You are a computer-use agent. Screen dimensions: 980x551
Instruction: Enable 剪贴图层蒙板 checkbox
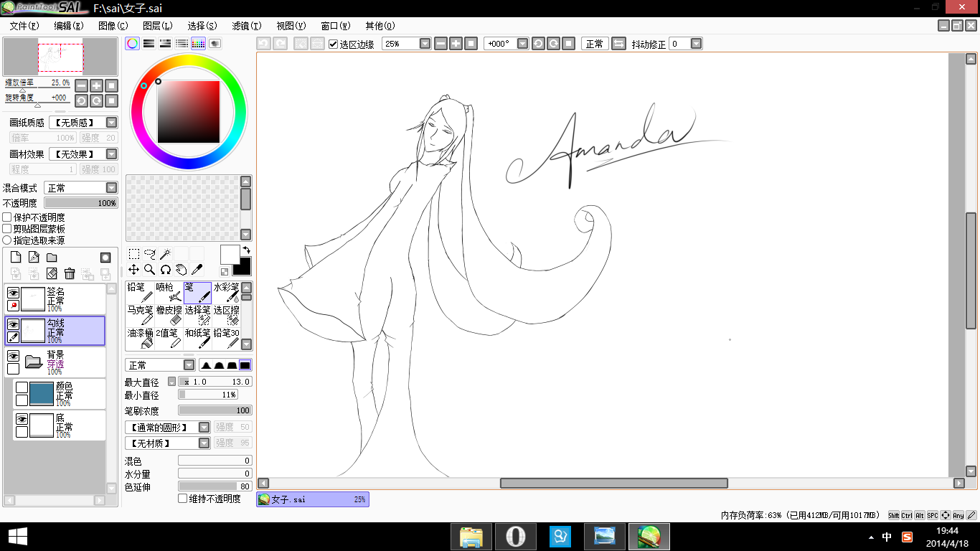pos(7,229)
